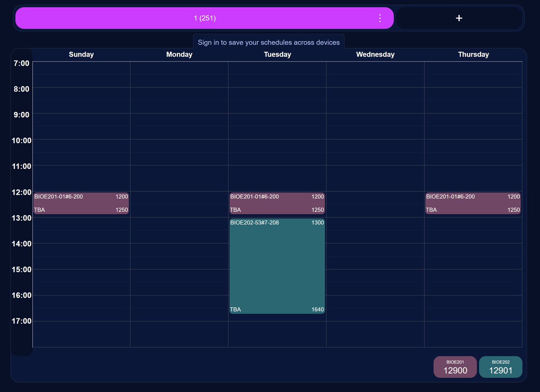Click the 10:00 time label
Image resolution: width=540 pixels, height=392 pixels.
(x=21, y=141)
